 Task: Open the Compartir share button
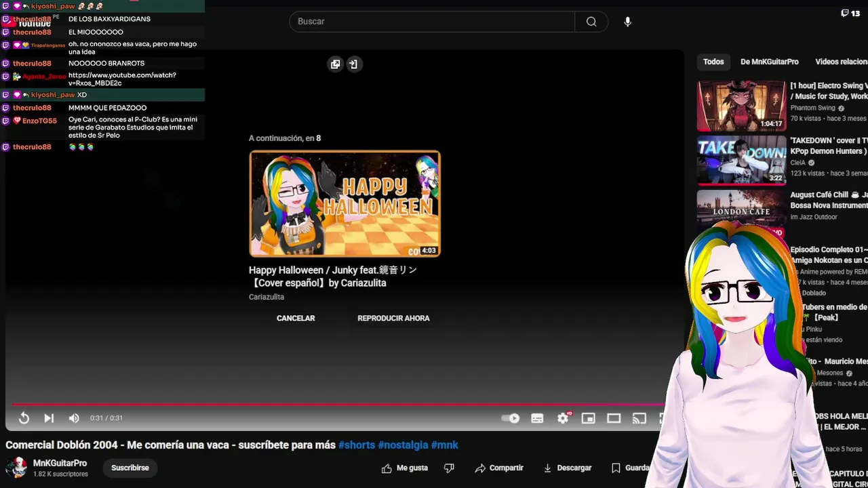(499, 468)
